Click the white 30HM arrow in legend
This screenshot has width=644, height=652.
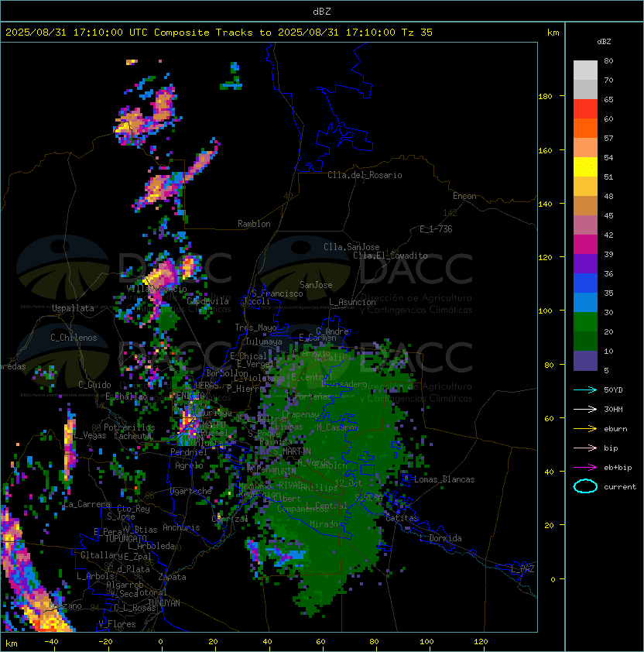585,409
